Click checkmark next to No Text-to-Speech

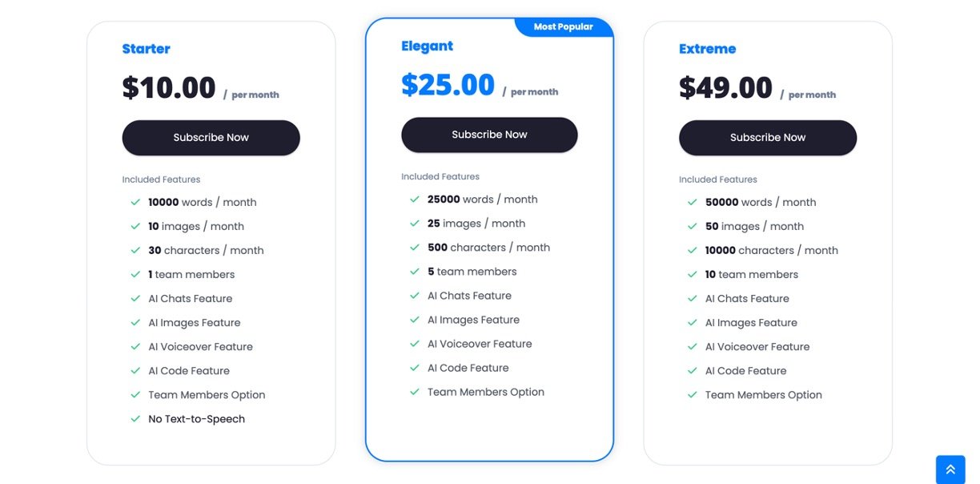click(135, 419)
